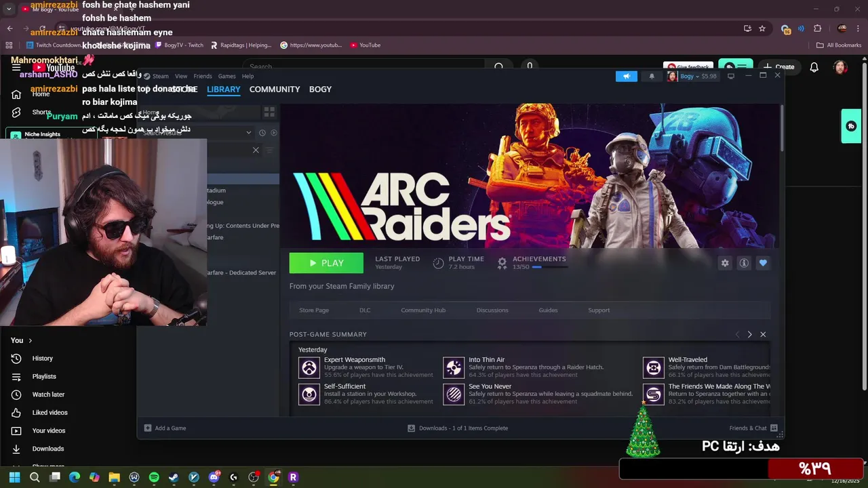Play ARC Raiders
Screen dimensions: 868x488
click(x=326, y=263)
